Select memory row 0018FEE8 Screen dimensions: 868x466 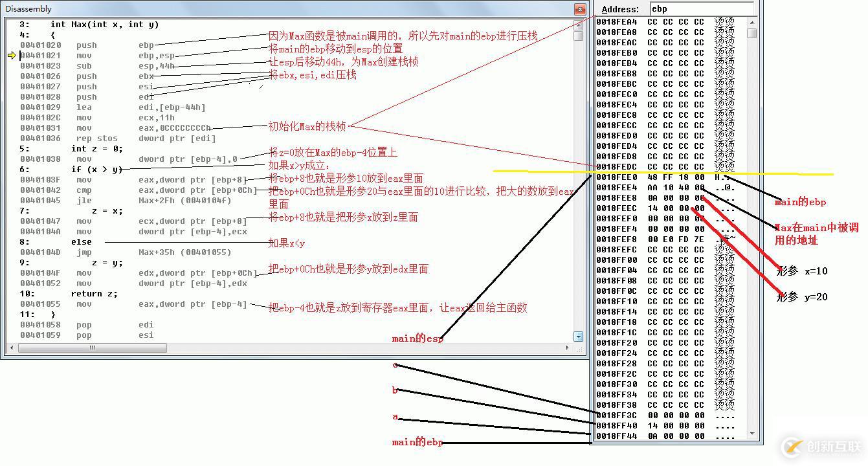[x=665, y=197]
